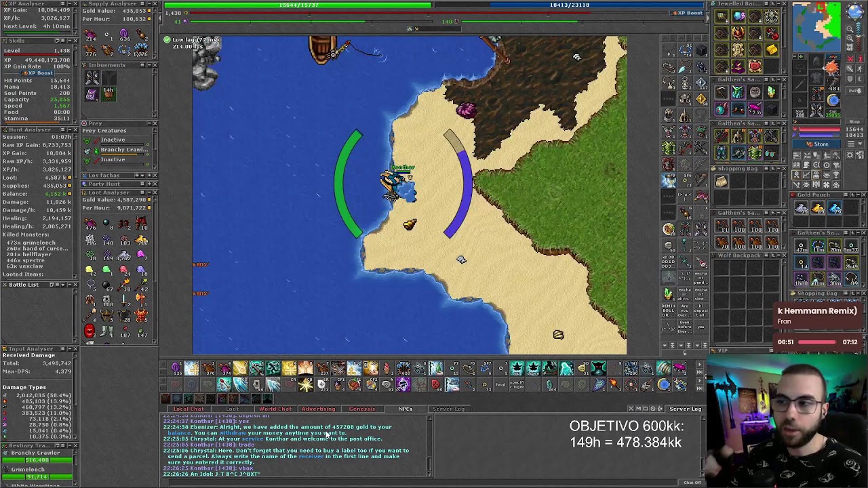Screen dimensions: 868x488
Task: Open the Store
Action: pyautogui.click(x=816, y=144)
